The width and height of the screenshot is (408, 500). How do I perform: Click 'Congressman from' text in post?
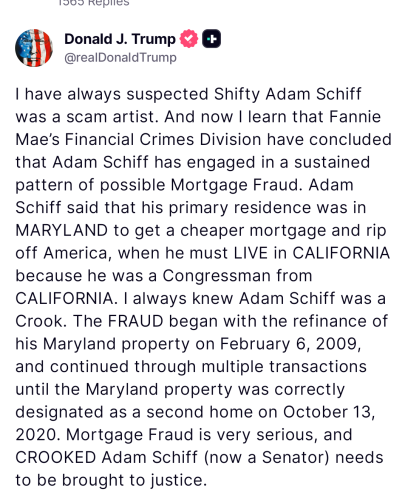[x=237, y=276]
